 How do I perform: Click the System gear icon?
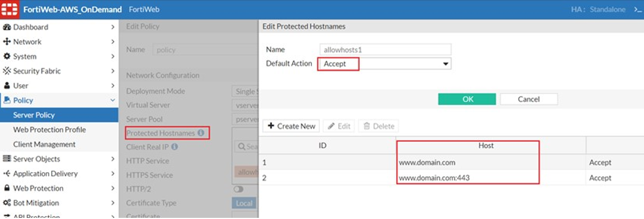(x=7, y=56)
